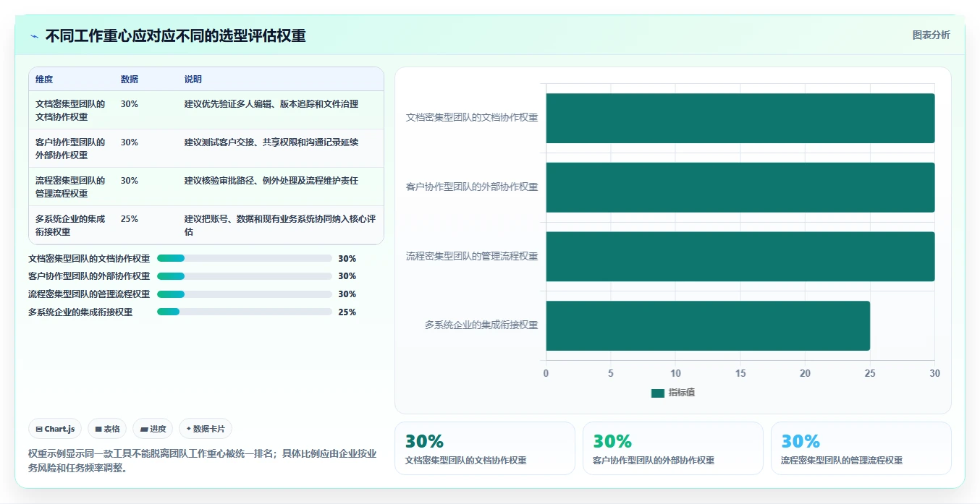Click the 维度 column header
Viewport: 980px width, 504px height.
[44, 80]
